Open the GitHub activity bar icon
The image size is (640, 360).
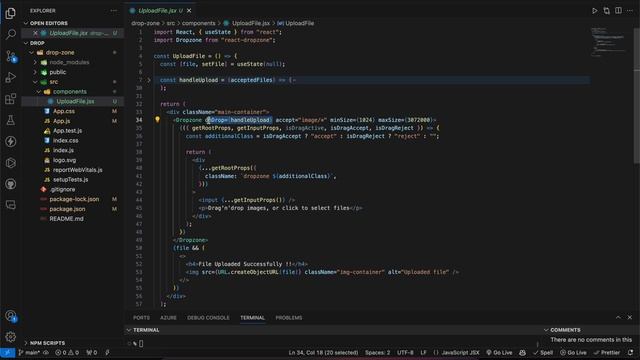[11, 184]
